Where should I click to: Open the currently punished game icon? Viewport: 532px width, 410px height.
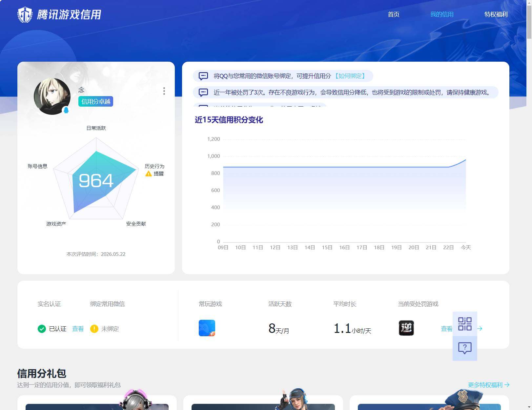tap(406, 328)
